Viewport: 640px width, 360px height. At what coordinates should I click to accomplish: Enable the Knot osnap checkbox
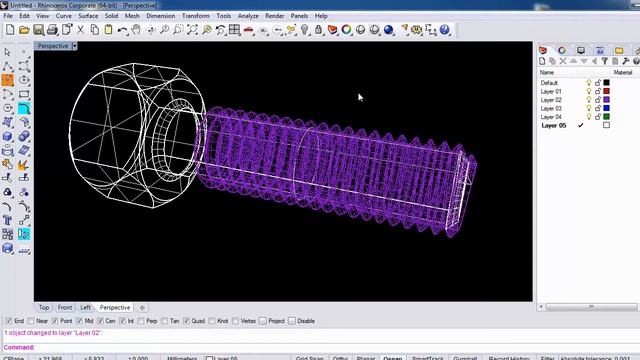(x=212, y=321)
